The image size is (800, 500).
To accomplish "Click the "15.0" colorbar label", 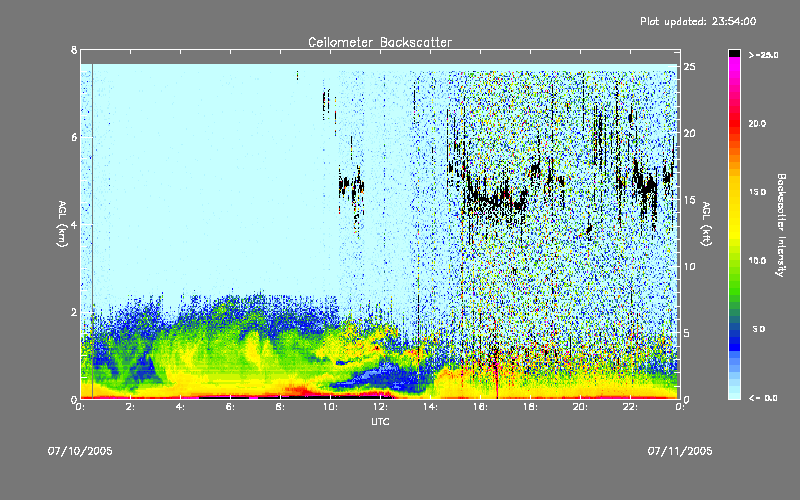I will tap(757, 192).
